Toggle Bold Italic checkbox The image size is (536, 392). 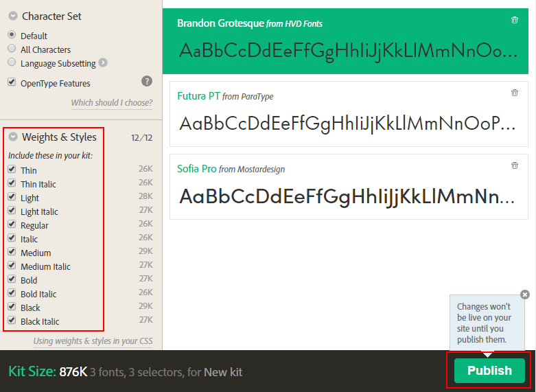click(x=12, y=292)
